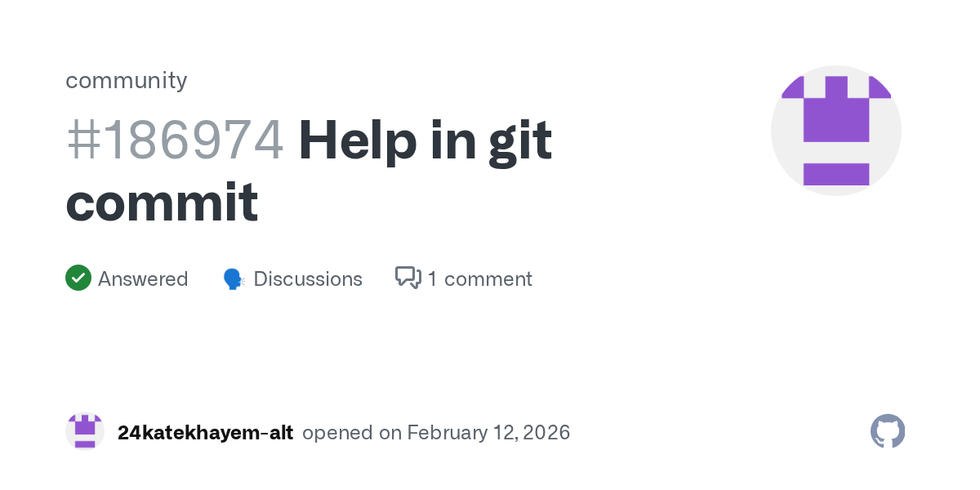Image resolution: width=980 pixels, height=490 pixels.
Task: Open the community repository label
Action: pyautogui.click(x=127, y=80)
